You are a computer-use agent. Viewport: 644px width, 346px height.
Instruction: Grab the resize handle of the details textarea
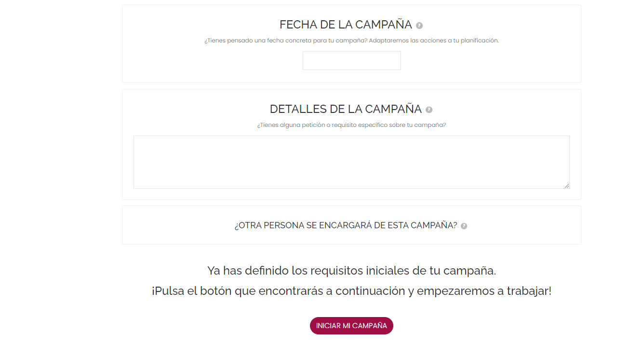567,186
